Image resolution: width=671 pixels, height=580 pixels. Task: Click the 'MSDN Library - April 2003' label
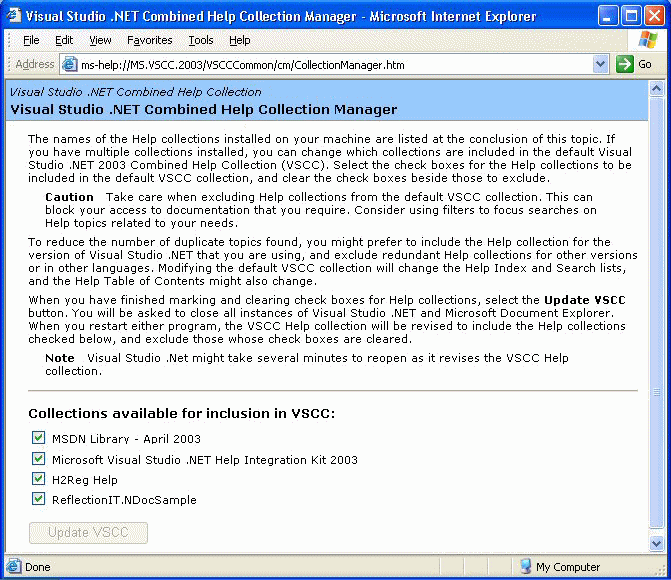pyautogui.click(x=126, y=439)
